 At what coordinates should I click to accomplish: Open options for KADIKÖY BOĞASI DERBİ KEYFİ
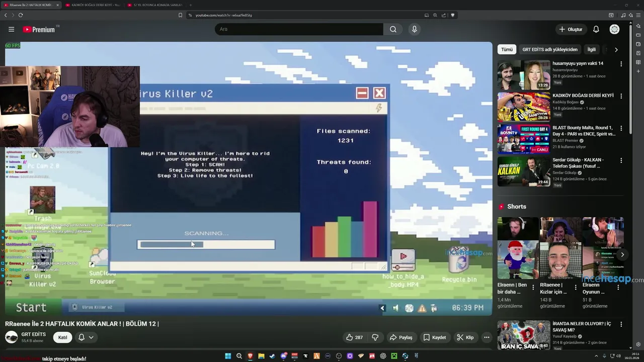(x=621, y=96)
